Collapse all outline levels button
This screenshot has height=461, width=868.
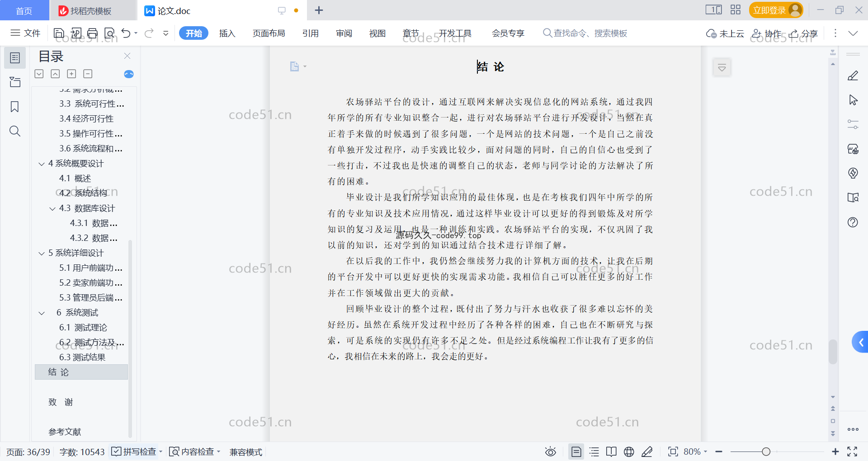pos(55,74)
